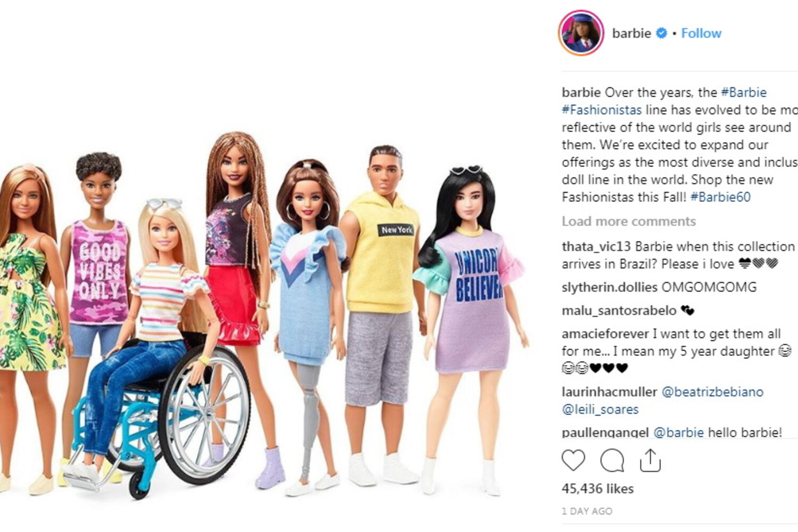Click the blue verified badge next to barbie

[661, 33]
